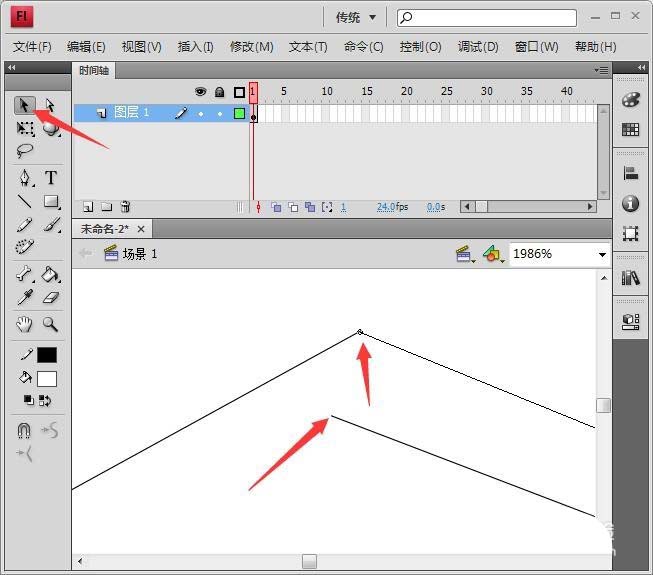Toggle show/hide all layers eye icon
Screen dimensions: 653x575
pyautogui.click(x=200, y=92)
